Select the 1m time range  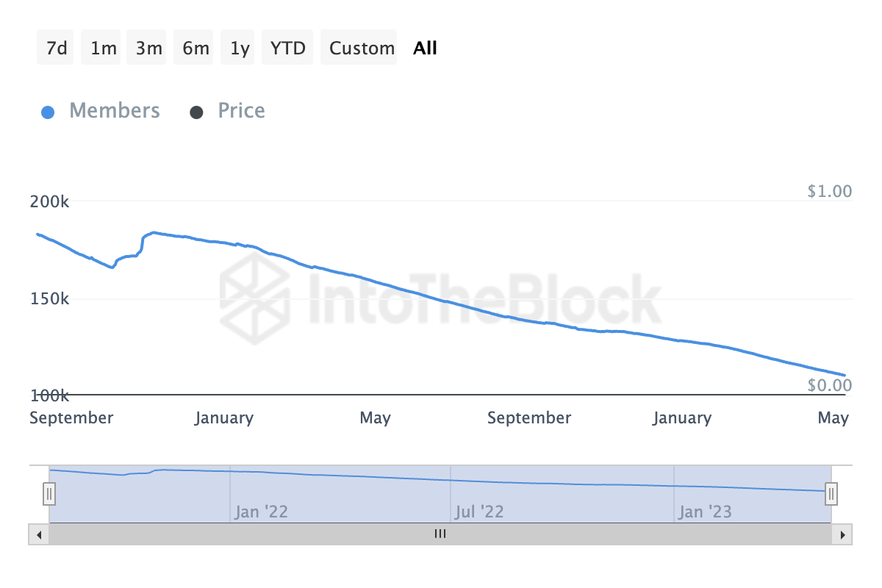pos(104,49)
